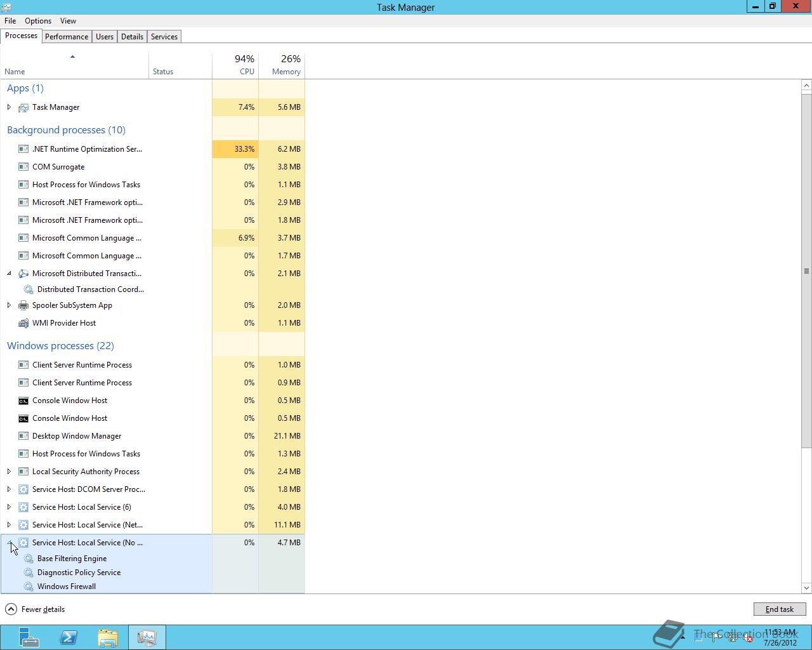This screenshot has width=812, height=650.
Task: Click the Spooler SubSystem App printer icon
Action: (23, 305)
